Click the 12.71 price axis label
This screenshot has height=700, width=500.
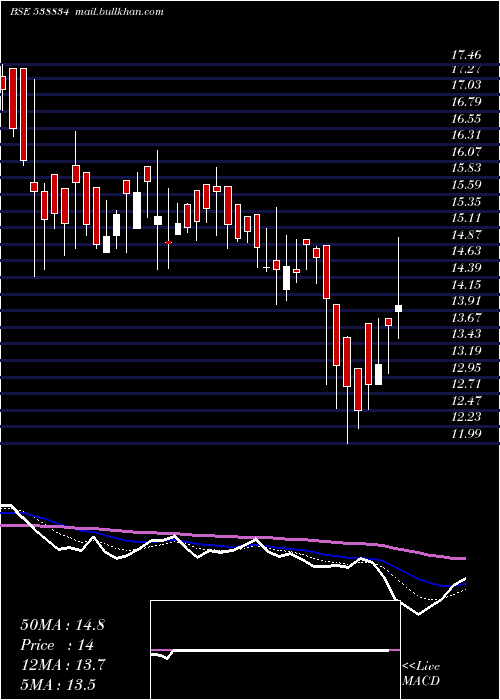[x=466, y=384]
